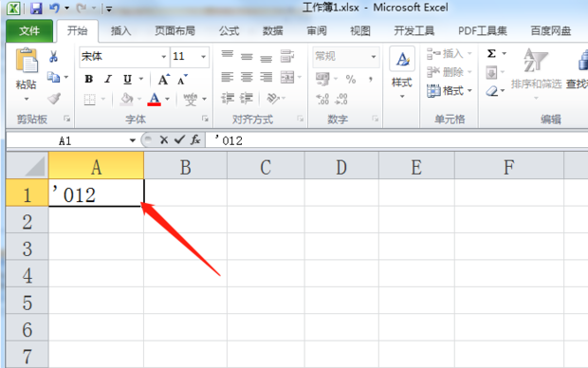Toggle Italic formatting
Viewport: 588px width, 368px height.
(108, 79)
